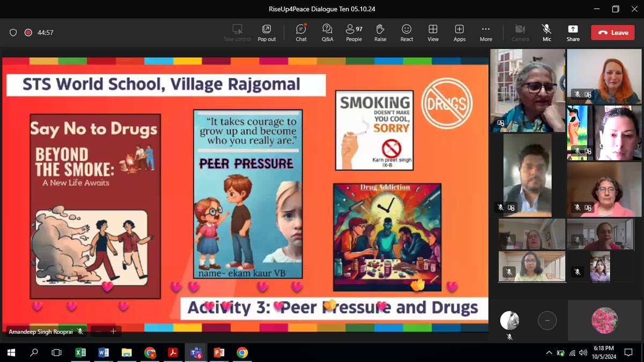Open the overflow participants ellipsis circle

[x=547, y=321]
